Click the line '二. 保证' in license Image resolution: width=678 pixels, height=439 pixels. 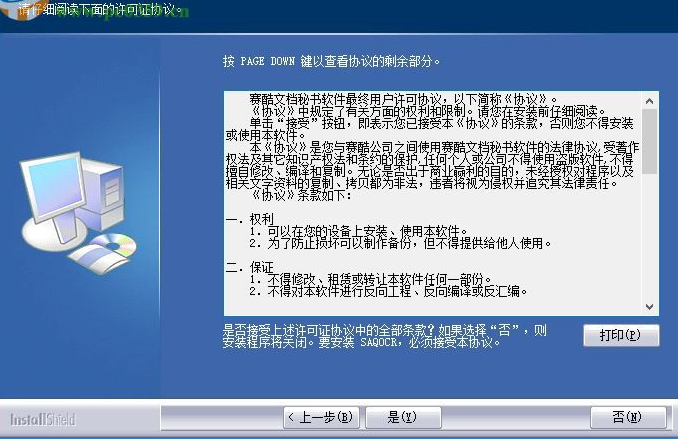coord(249,267)
